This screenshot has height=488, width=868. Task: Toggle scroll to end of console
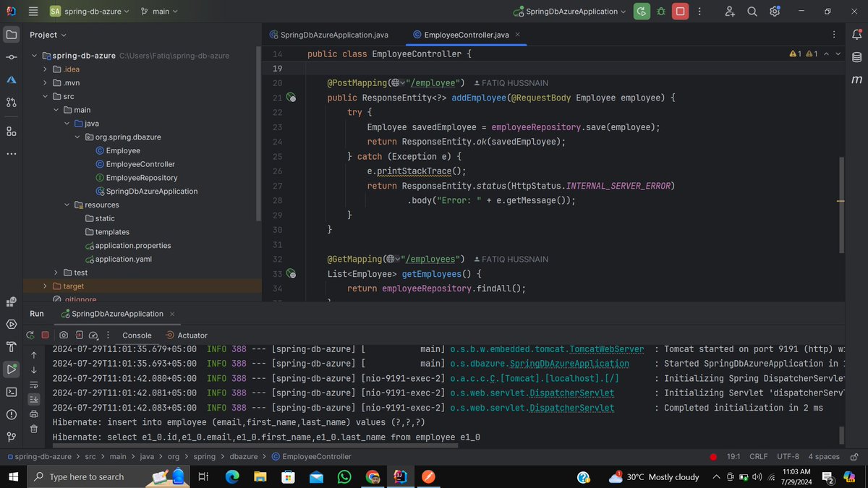click(33, 399)
